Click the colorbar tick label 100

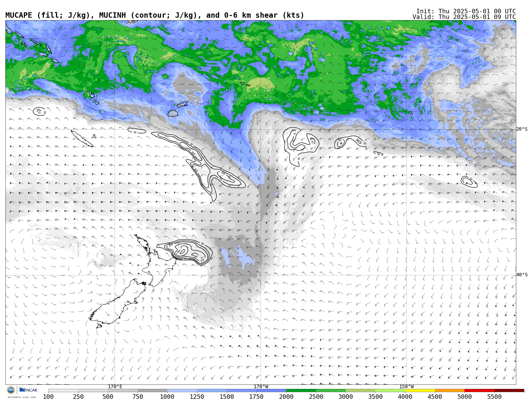coord(49,397)
